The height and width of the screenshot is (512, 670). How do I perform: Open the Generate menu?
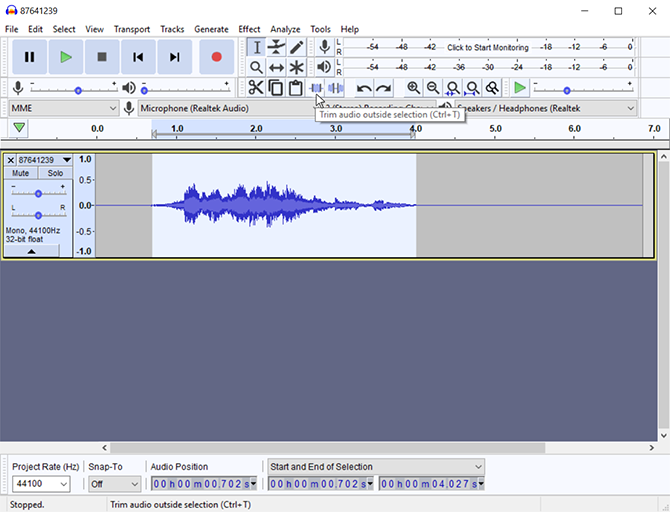click(211, 29)
